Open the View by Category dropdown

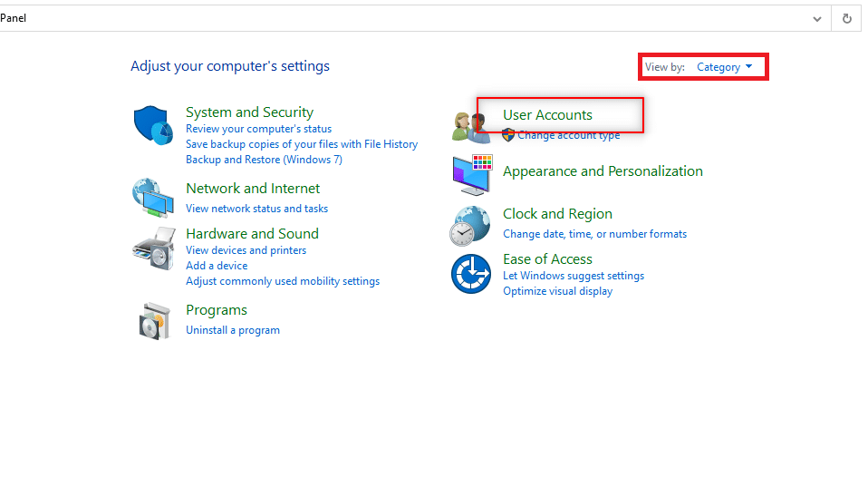click(724, 67)
